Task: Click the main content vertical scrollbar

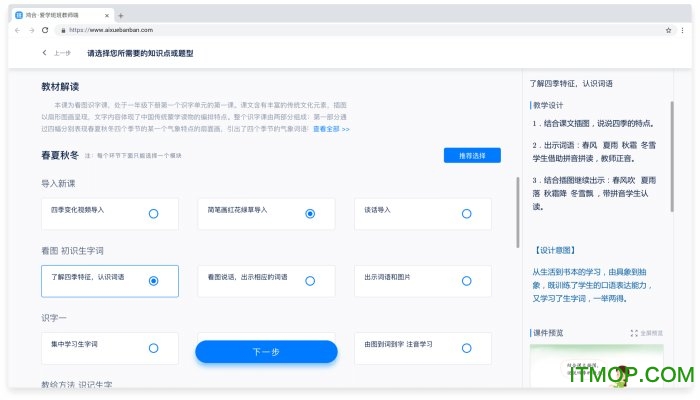Action: coord(517,212)
